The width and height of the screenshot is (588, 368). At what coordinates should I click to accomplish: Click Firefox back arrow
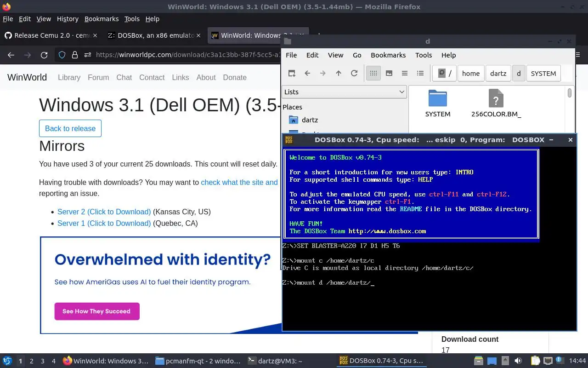(11, 55)
